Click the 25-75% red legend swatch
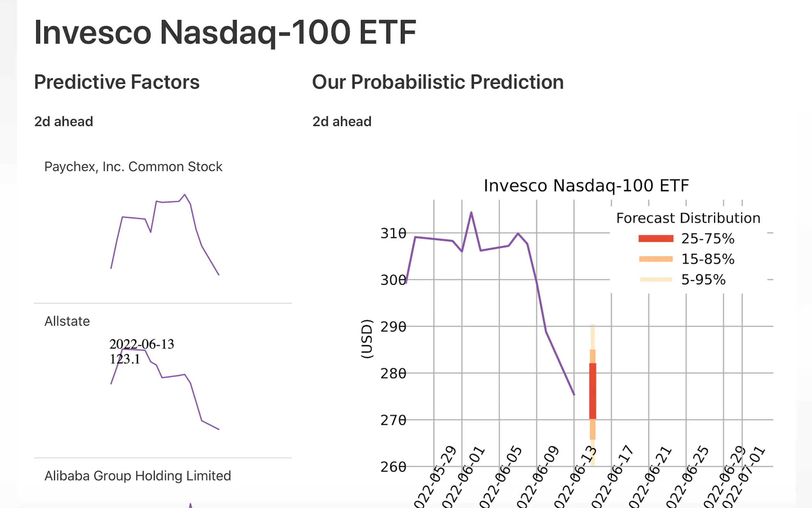The height and width of the screenshot is (508, 812). click(x=656, y=239)
